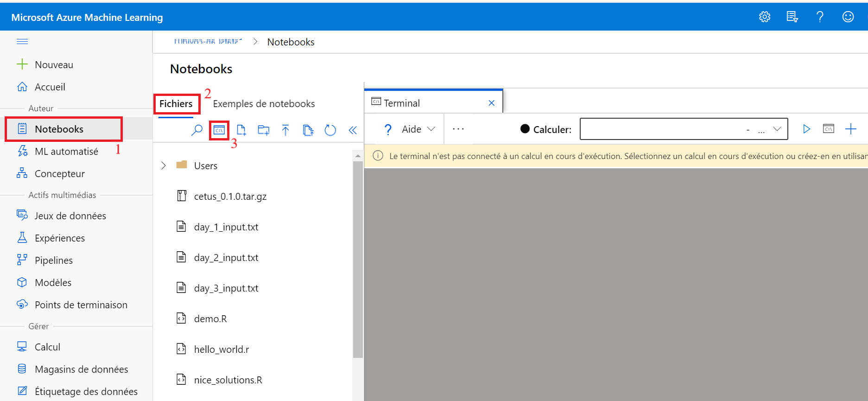The image size is (868, 401).
Task: Open day_2_input.txt file
Action: click(217, 257)
